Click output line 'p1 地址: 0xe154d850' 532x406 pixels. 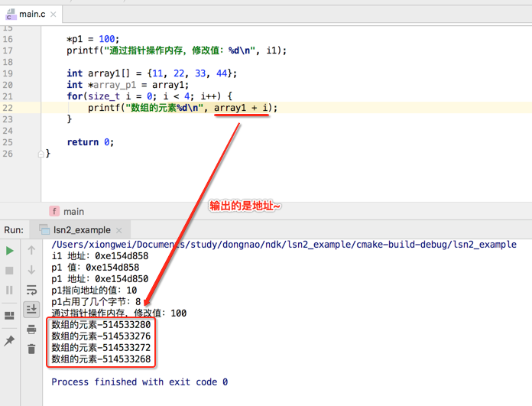coord(99,279)
